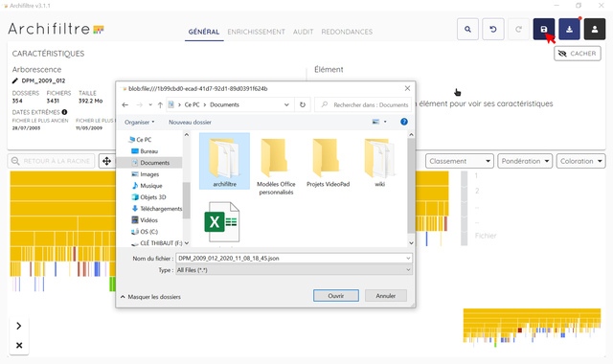Open the Organiser menu in dialog

click(140, 122)
